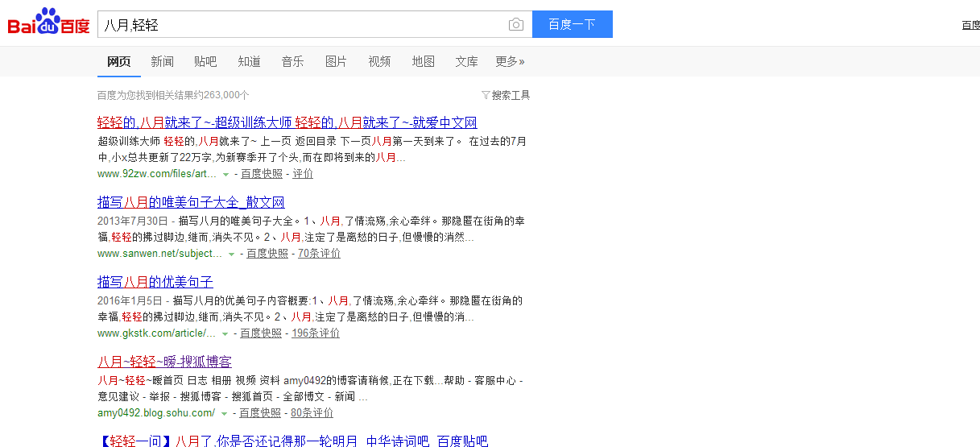Open 70条评价 reviews link

(x=319, y=253)
